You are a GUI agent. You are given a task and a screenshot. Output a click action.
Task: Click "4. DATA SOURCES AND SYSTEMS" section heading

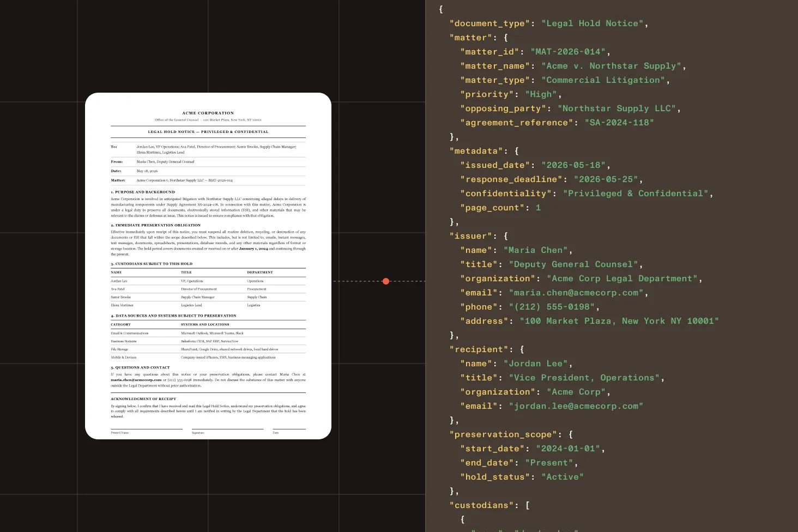click(174, 316)
